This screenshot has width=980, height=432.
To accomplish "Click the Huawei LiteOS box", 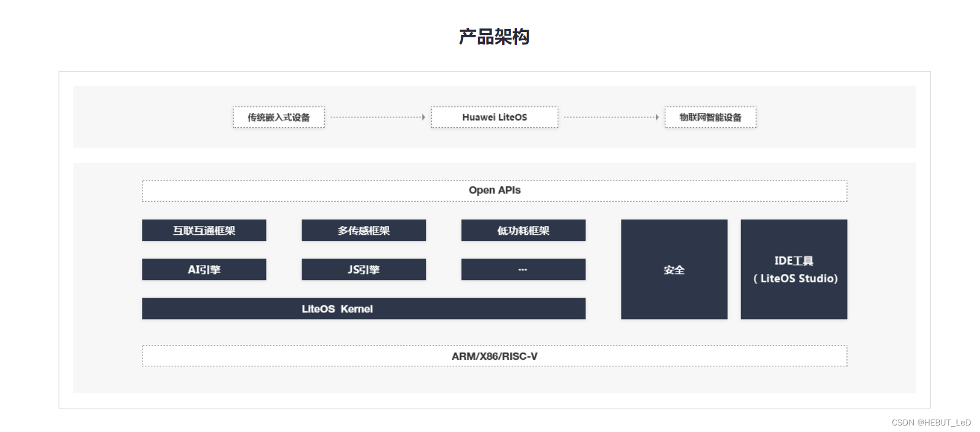I will (494, 117).
